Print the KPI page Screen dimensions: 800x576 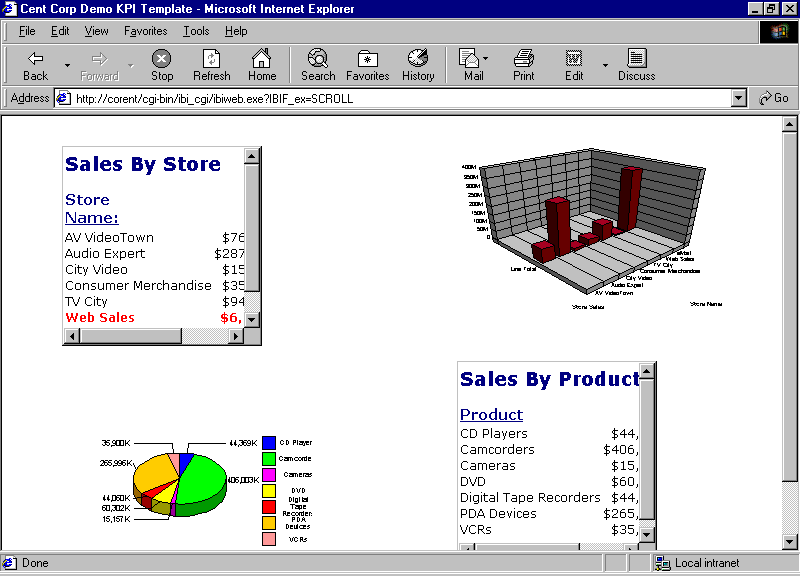(523, 63)
